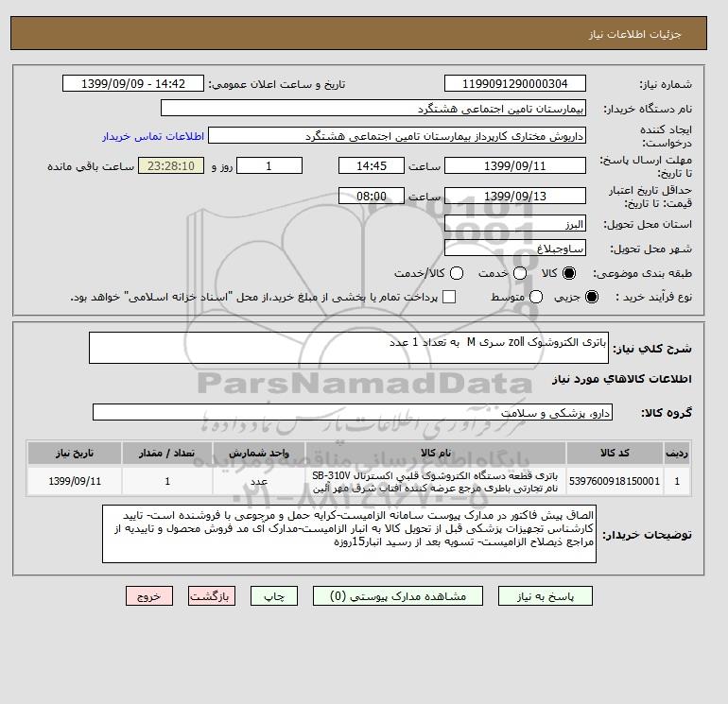Select the کالا/خدمت radio option
The image size is (728, 704).
[457, 273]
